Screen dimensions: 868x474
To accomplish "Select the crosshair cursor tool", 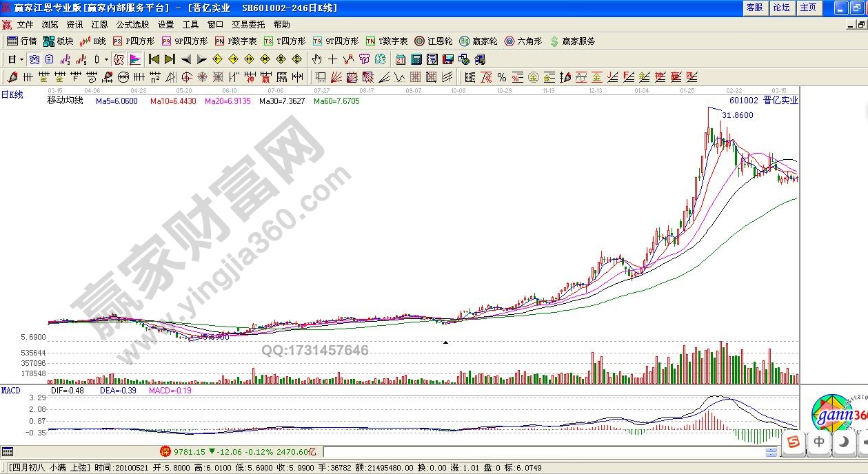I will coord(332,59).
